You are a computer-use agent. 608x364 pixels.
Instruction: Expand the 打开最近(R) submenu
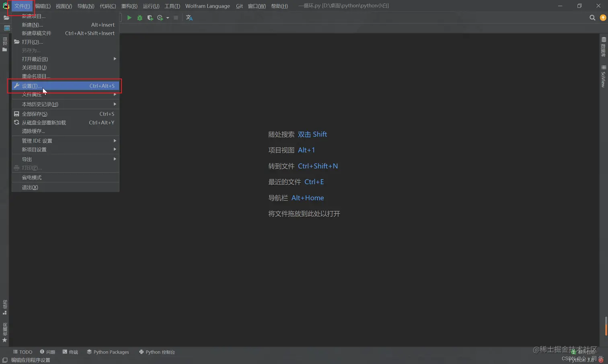(x=66, y=59)
